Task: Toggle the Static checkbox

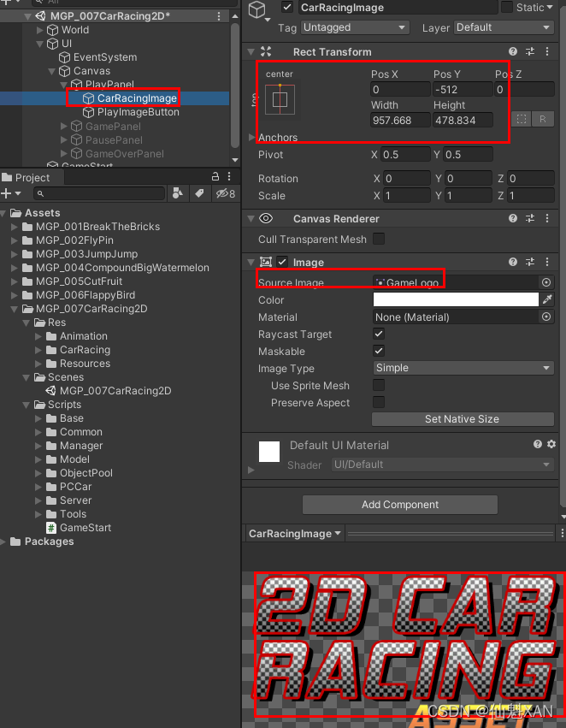Action: (x=507, y=7)
